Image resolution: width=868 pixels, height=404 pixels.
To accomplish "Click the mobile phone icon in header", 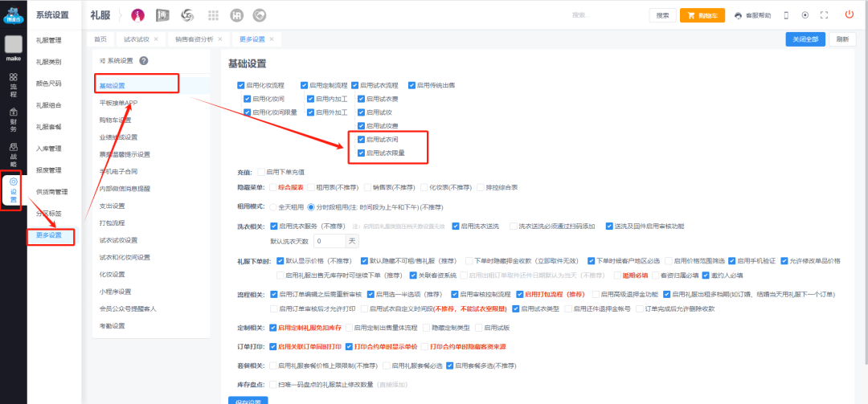I will pyautogui.click(x=786, y=15).
